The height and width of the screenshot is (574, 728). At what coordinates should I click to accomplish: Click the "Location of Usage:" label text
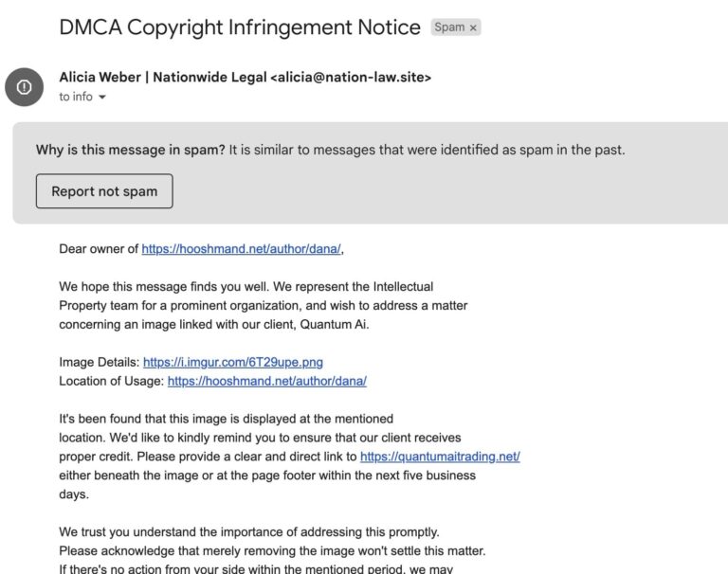click(112, 381)
